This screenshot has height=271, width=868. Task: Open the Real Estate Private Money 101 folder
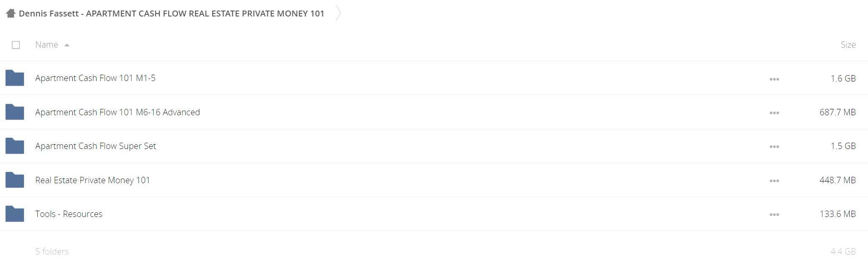[x=93, y=180]
